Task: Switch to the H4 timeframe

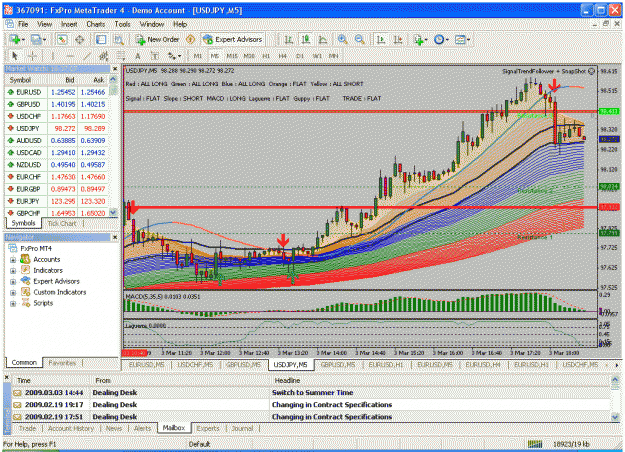Action: click(283, 56)
